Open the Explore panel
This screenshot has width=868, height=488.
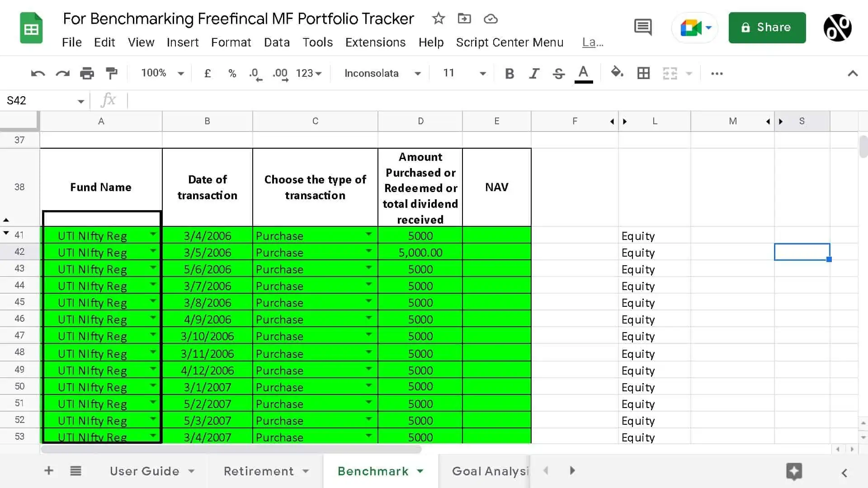pyautogui.click(x=794, y=471)
